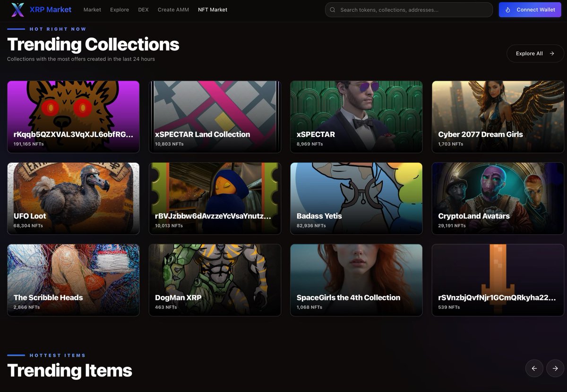Open SpaceGirls the 4th Collection card
The height and width of the screenshot is (392, 567).
pyautogui.click(x=356, y=280)
